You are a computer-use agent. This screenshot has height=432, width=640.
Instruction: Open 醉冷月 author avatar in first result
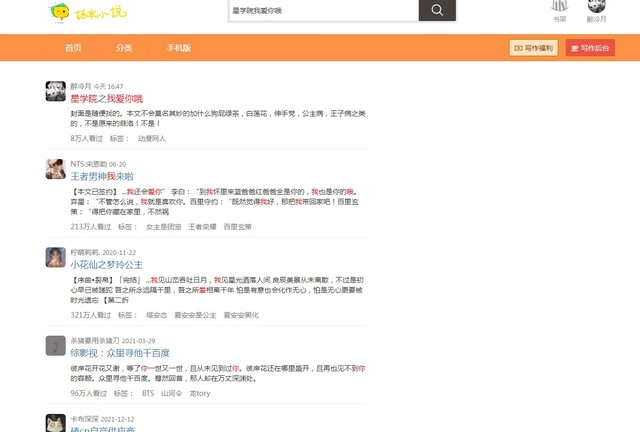click(x=55, y=92)
